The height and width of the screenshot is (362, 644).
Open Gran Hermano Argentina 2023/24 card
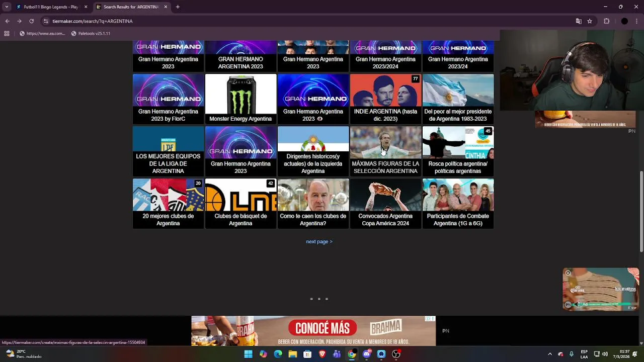[458, 56]
